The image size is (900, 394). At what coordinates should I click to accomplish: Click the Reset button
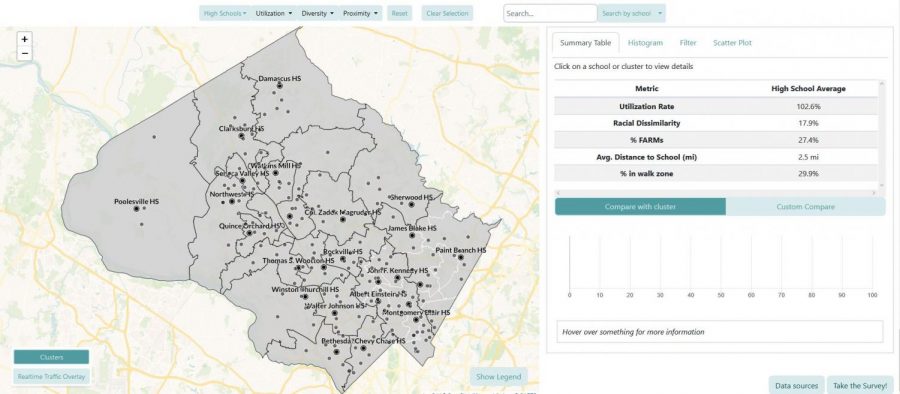click(399, 13)
